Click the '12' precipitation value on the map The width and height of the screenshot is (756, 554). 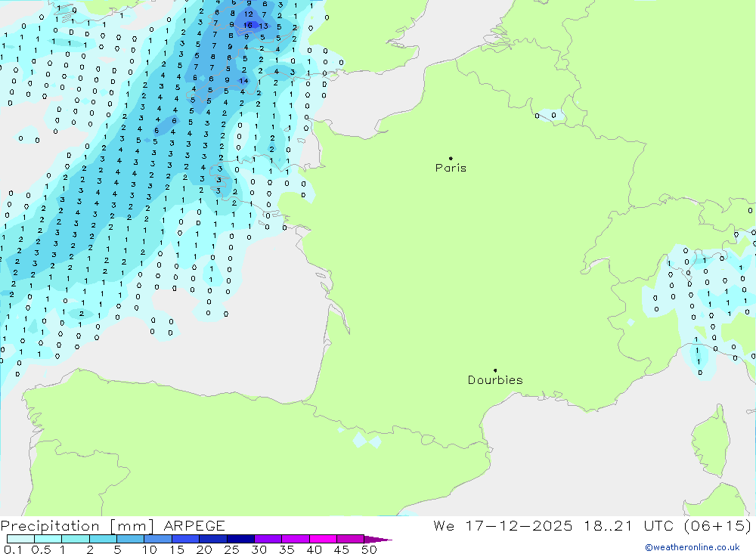[x=248, y=14]
